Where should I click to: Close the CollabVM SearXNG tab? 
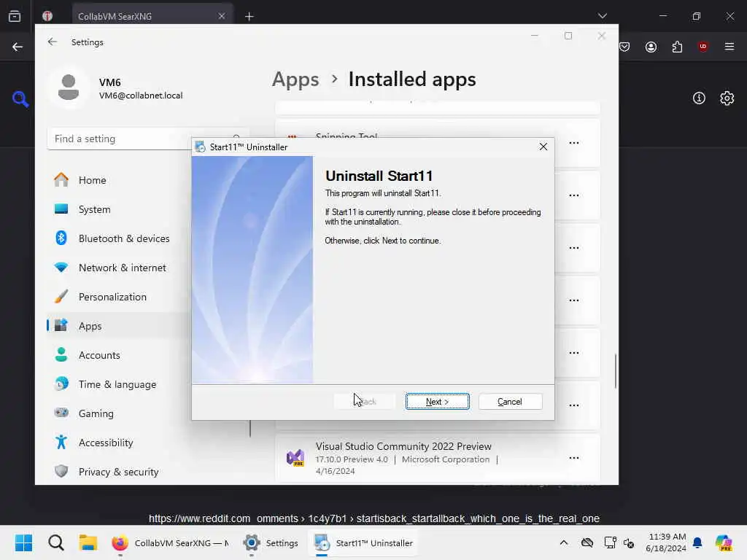[222, 16]
